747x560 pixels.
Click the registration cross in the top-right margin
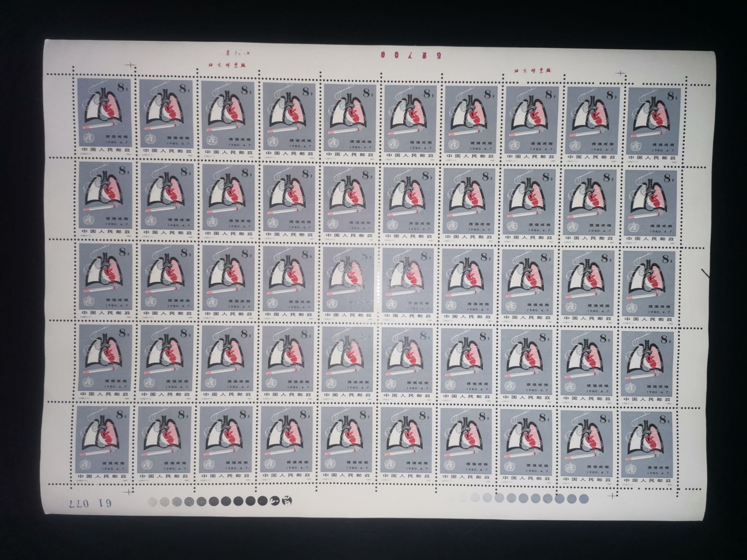[x=621, y=73]
